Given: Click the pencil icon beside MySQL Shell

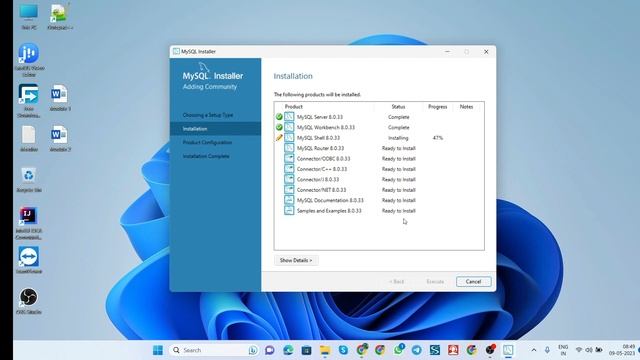Looking at the screenshot, I should (279, 138).
